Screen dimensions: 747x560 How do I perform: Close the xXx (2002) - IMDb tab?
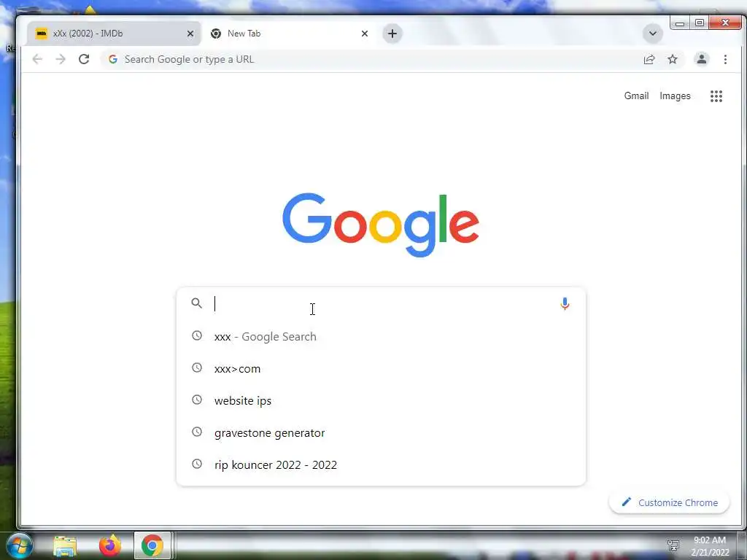coord(190,34)
